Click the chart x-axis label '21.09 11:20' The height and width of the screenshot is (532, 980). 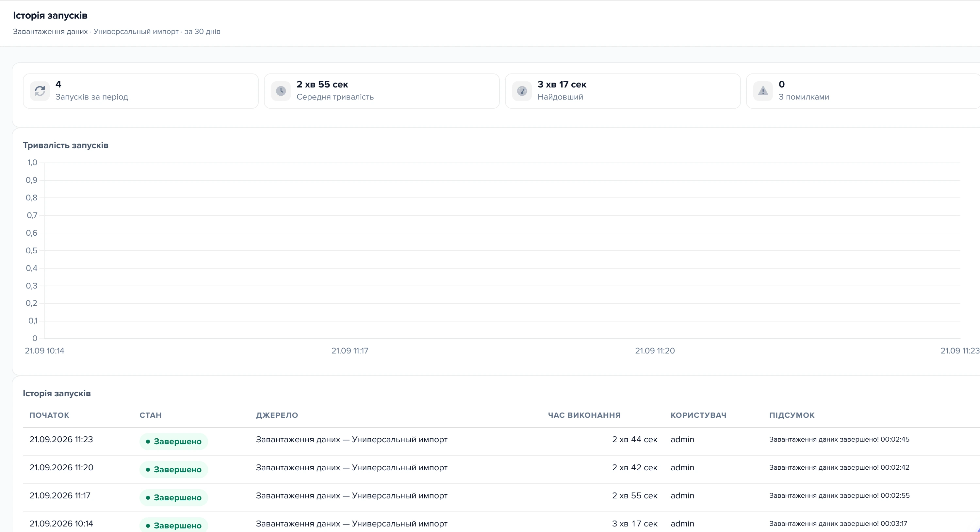pyautogui.click(x=655, y=351)
